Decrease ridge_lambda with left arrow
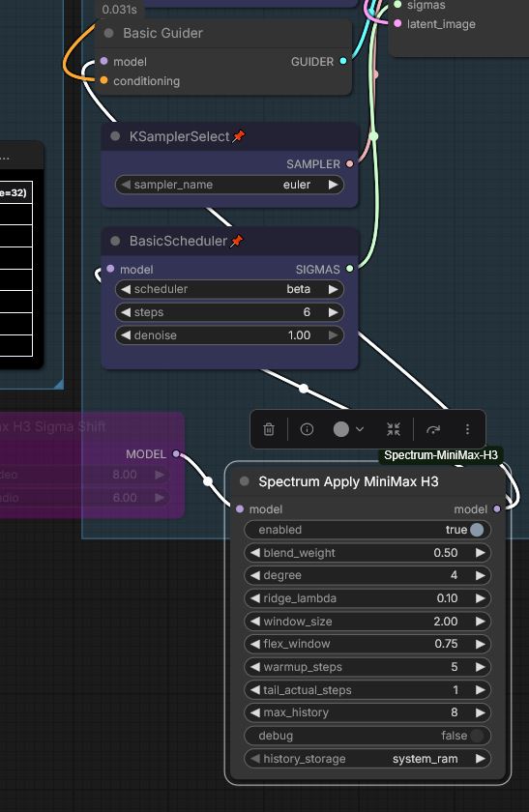The height and width of the screenshot is (812, 529). click(x=254, y=598)
